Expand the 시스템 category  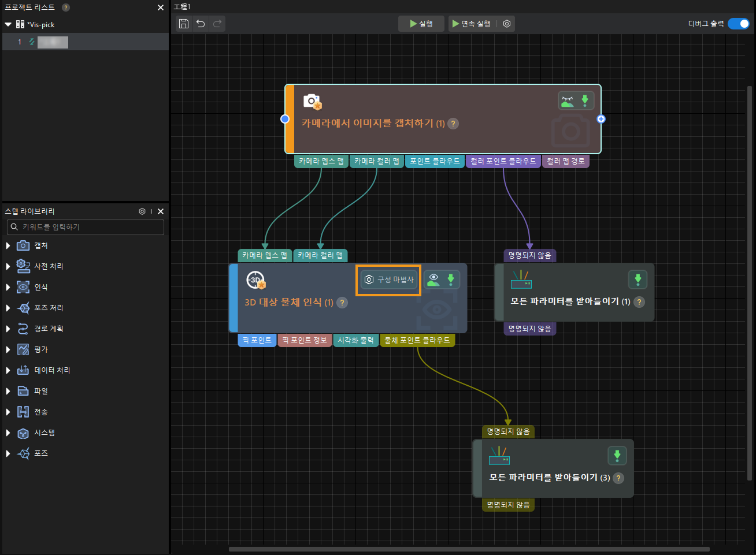(8, 433)
